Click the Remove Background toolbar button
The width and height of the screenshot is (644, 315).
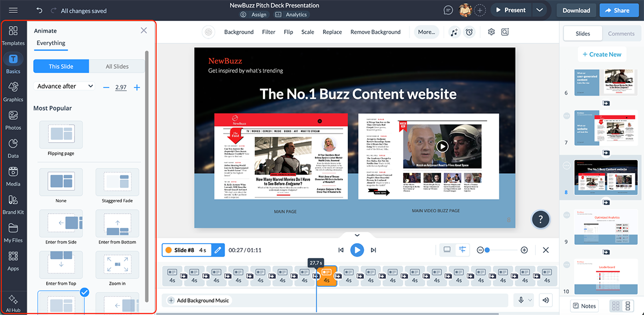[375, 32]
